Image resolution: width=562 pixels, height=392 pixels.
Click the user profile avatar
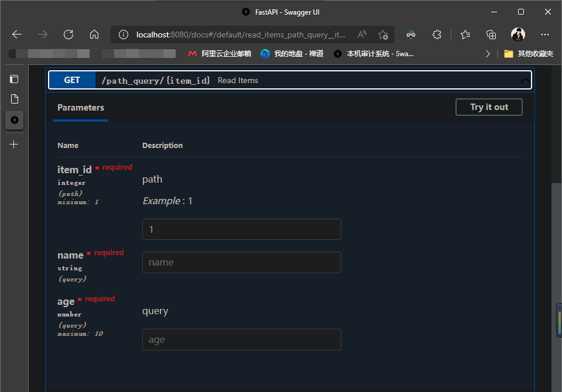point(518,35)
